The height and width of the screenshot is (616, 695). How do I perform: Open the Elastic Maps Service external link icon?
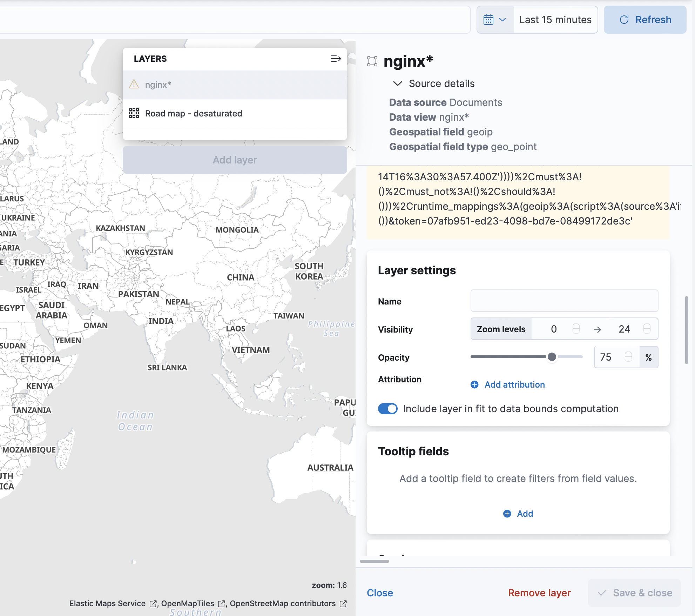[153, 603]
